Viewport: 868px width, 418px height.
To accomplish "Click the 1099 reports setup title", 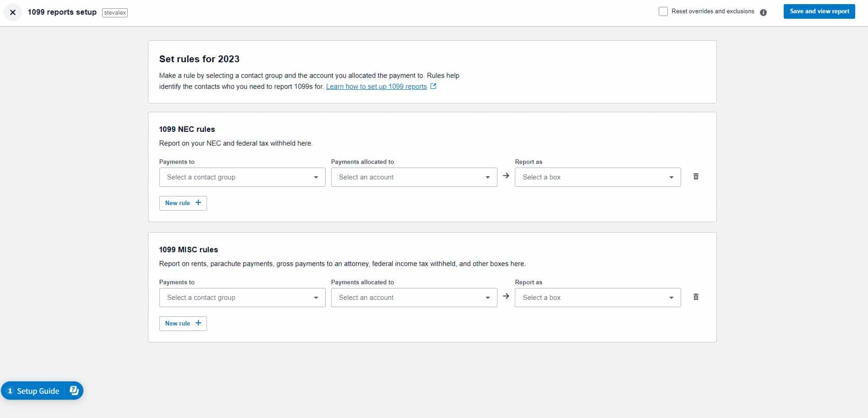I will 62,12.
